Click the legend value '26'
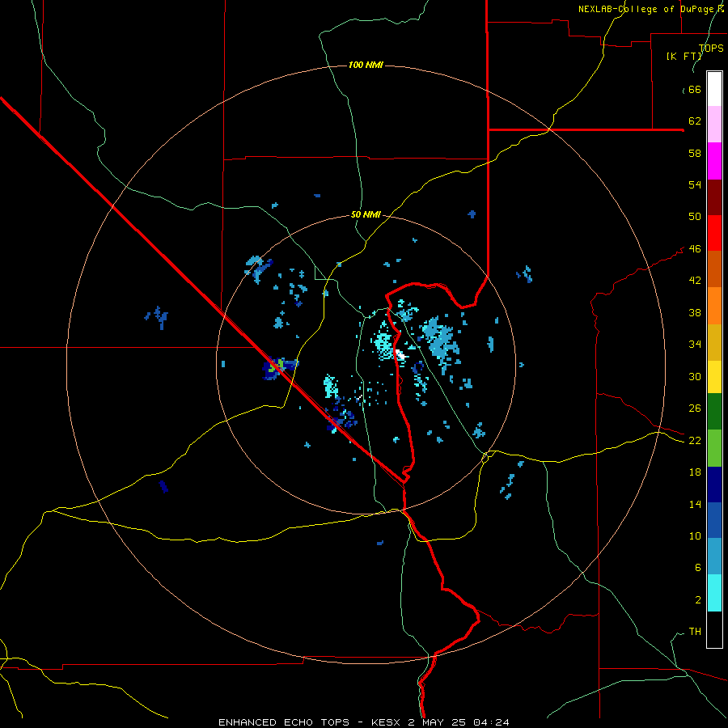728x728 pixels. point(695,408)
